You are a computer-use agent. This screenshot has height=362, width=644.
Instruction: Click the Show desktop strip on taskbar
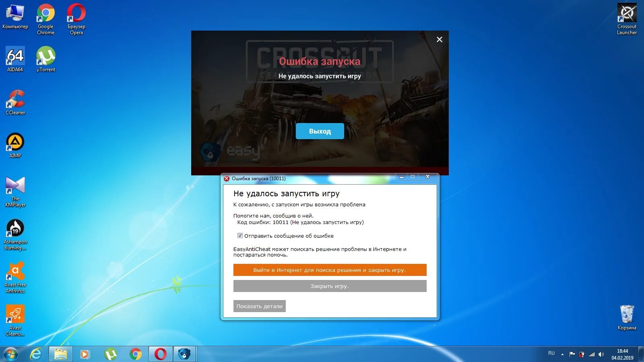click(641, 354)
